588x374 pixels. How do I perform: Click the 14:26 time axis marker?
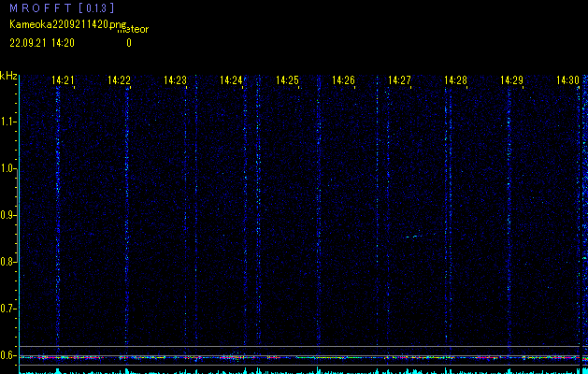[x=343, y=80]
